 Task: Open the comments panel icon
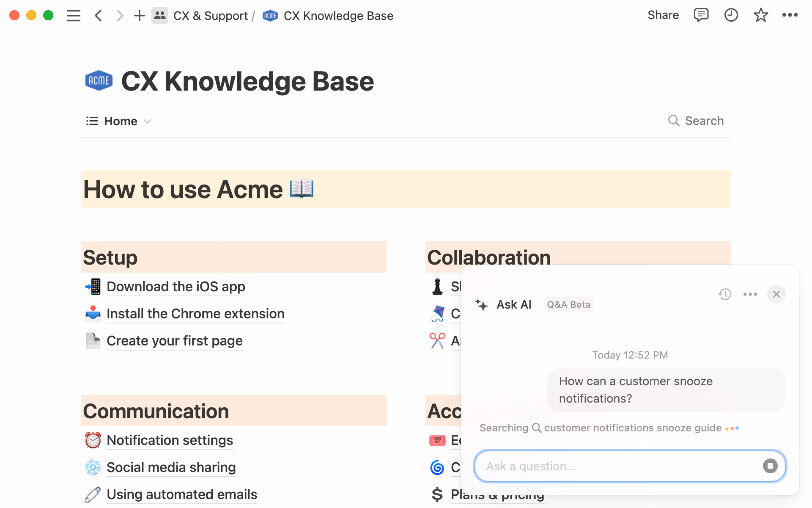click(701, 16)
